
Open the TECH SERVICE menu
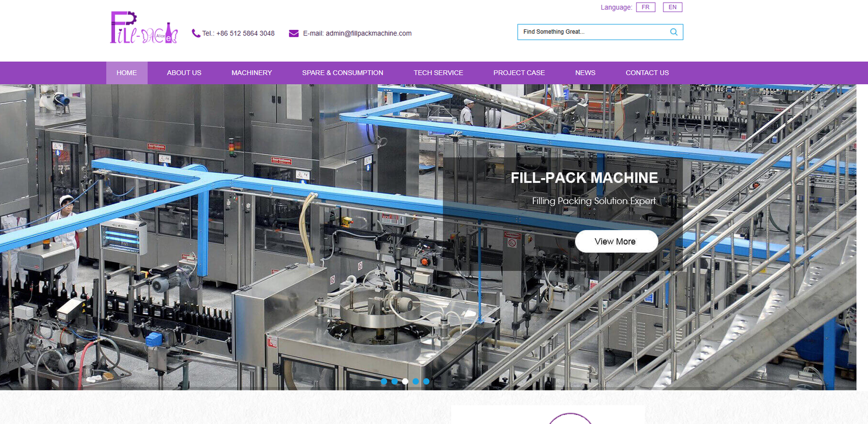[x=438, y=73]
